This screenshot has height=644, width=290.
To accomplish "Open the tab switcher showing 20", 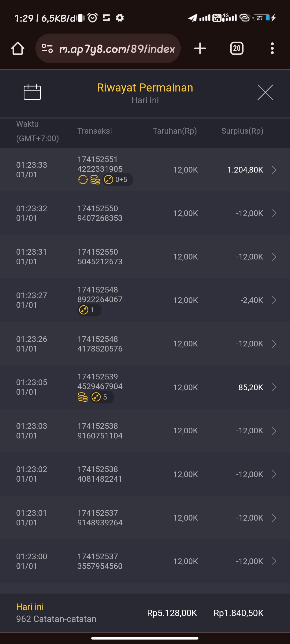I will point(237,49).
